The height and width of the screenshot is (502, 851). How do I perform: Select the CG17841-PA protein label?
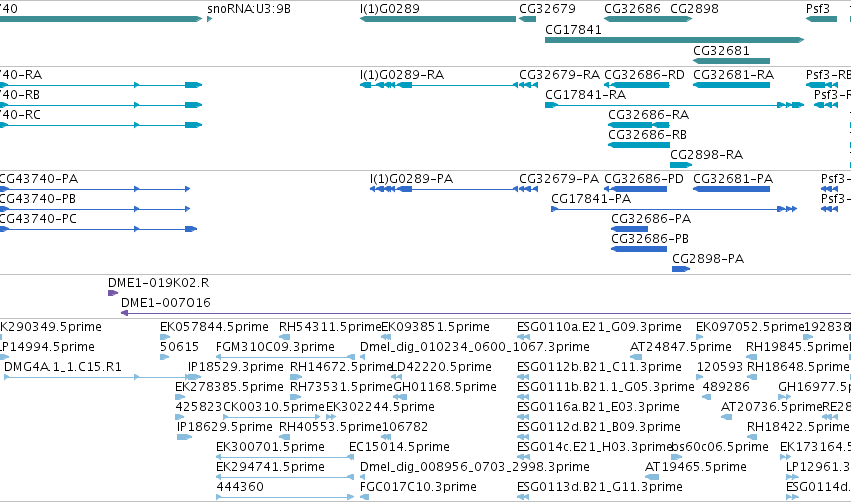tap(591, 199)
